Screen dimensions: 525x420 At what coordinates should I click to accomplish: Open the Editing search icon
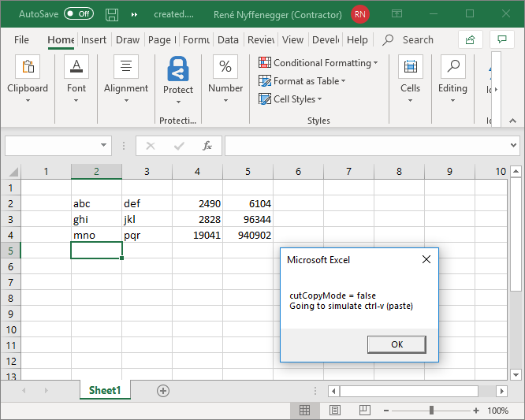click(452, 68)
